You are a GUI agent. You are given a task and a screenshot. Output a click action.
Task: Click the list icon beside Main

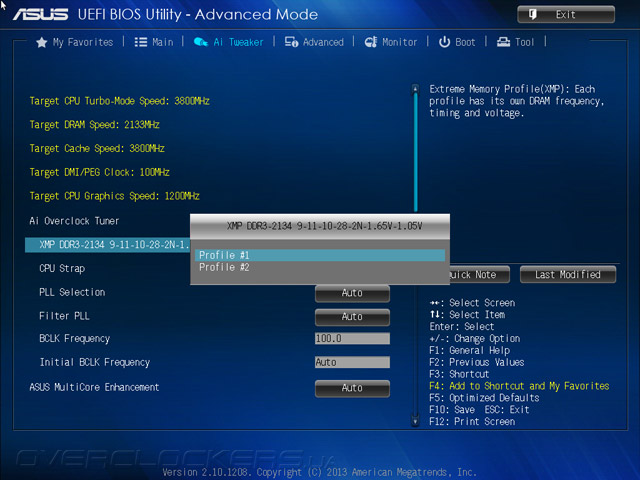(x=141, y=42)
